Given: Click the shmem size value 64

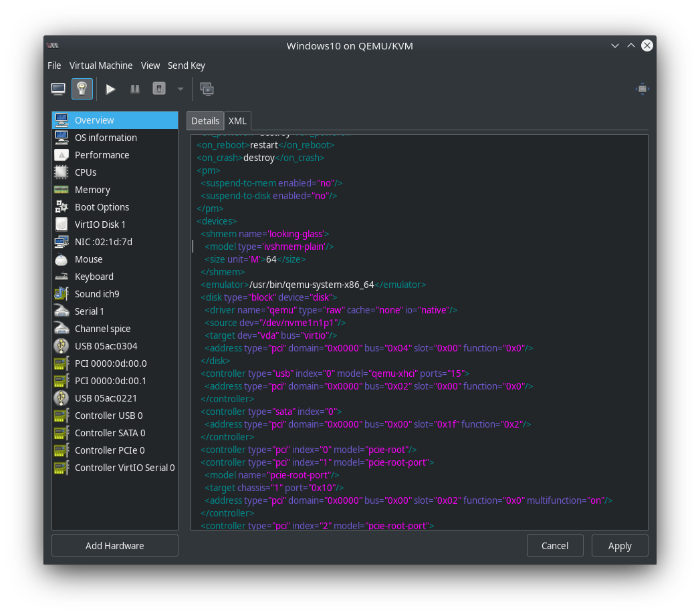Looking at the screenshot, I should [x=271, y=259].
